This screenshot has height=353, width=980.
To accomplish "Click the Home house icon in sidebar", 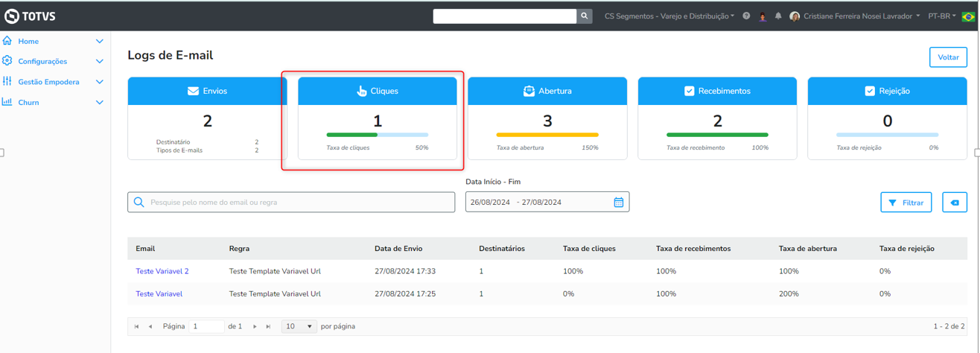I will click(7, 41).
